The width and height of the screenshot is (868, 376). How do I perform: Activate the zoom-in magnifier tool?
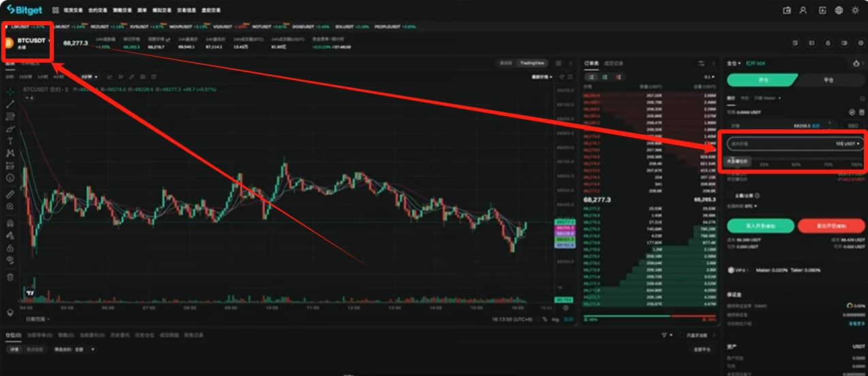10,206
